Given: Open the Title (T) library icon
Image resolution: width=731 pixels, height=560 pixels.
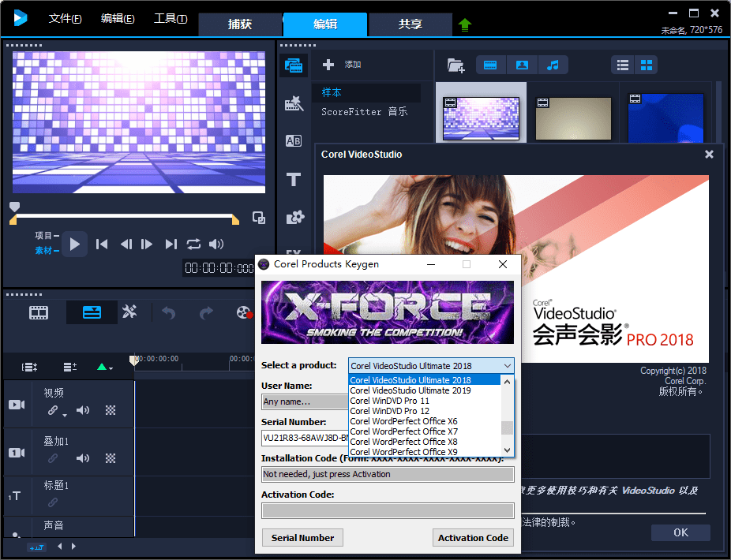Looking at the screenshot, I should tap(294, 179).
